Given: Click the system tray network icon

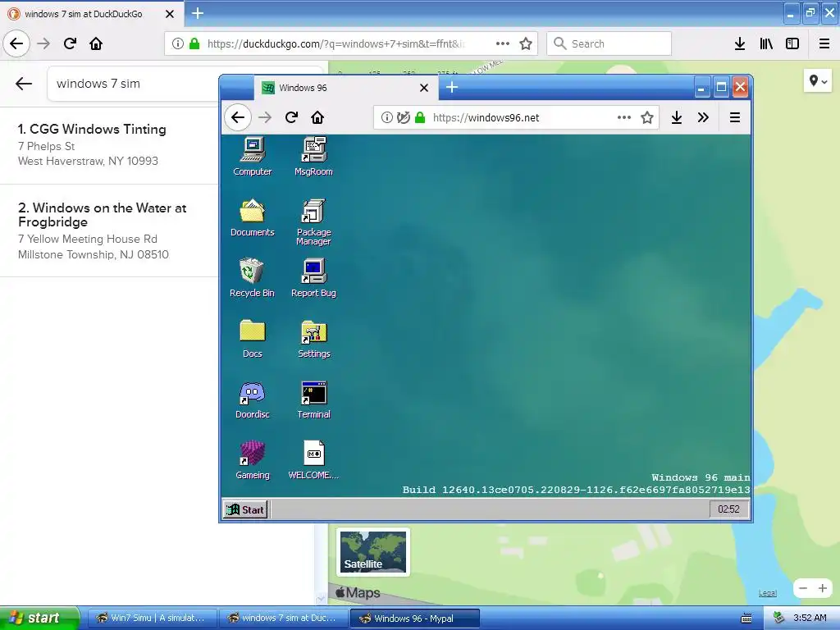Looking at the screenshot, I should pos(779,619).
